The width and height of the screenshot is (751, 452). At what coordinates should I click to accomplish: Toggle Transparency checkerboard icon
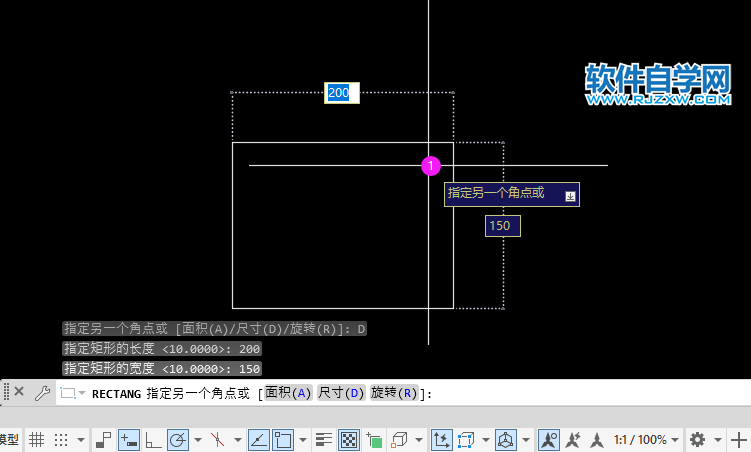pos(349,440)
